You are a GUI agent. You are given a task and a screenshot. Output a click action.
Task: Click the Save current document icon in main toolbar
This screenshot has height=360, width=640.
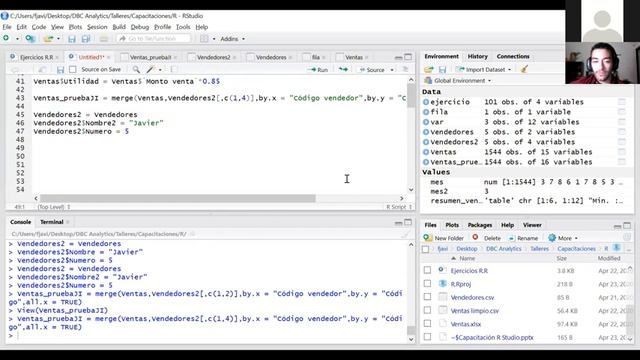(72, 39)
